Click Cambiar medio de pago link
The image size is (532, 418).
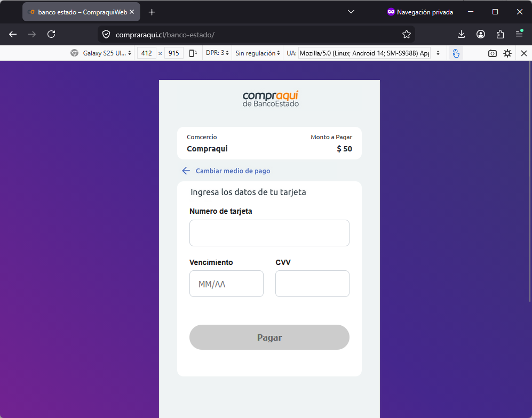(233, 171)
